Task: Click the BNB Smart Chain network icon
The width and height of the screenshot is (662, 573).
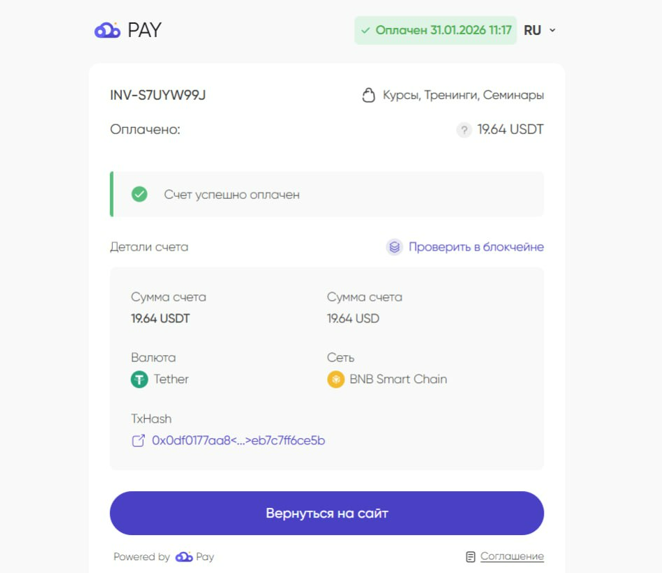Action: click(336, 379)
